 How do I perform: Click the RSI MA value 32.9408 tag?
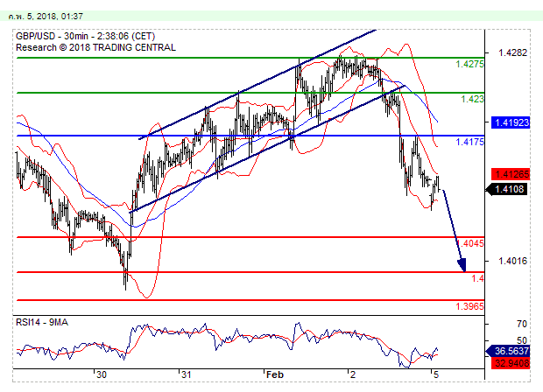(511, 363)
